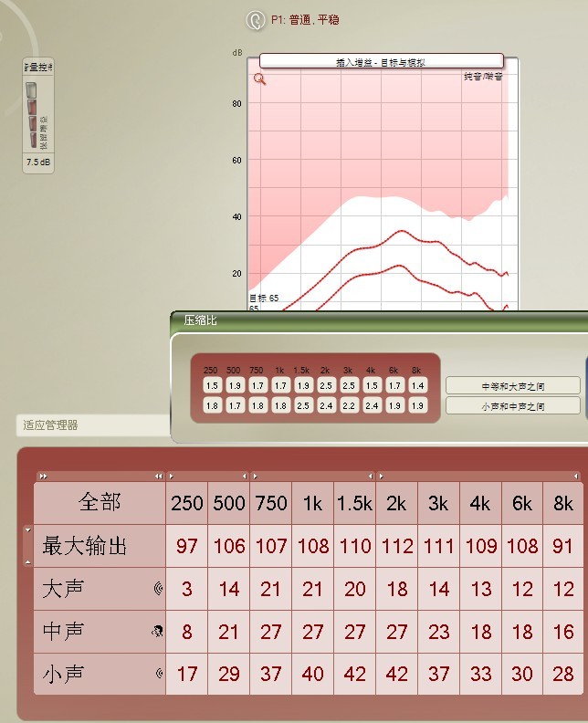Select the 小声和中声 ratio 2.5 under 1.5k
This screenshot has width=588, height=723.
(303, 405)
